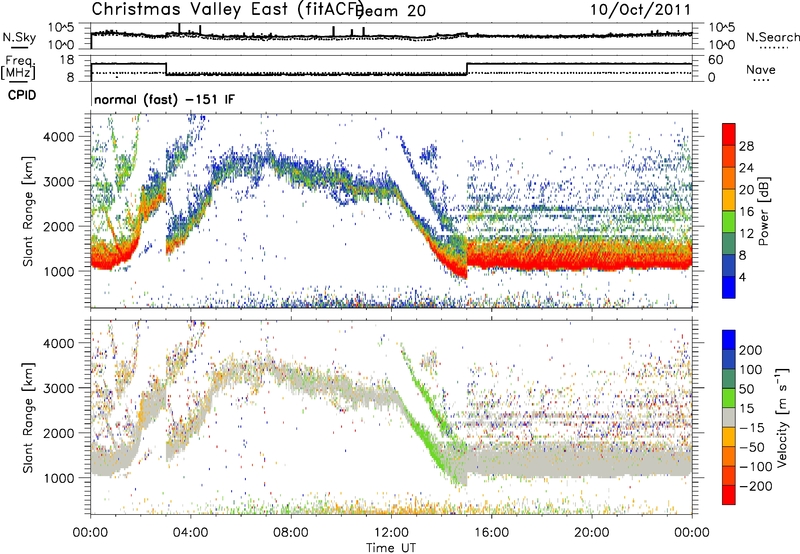Image resolution: width=800 pixels, height=554 pixels.
Task: Click the blue bottom of the power color bar
Action: tap(729, 288)
